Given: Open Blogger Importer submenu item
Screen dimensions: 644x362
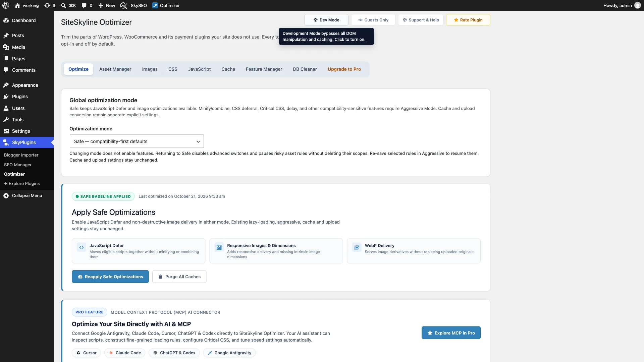Looking at the screenshot, I should (21, 155).
